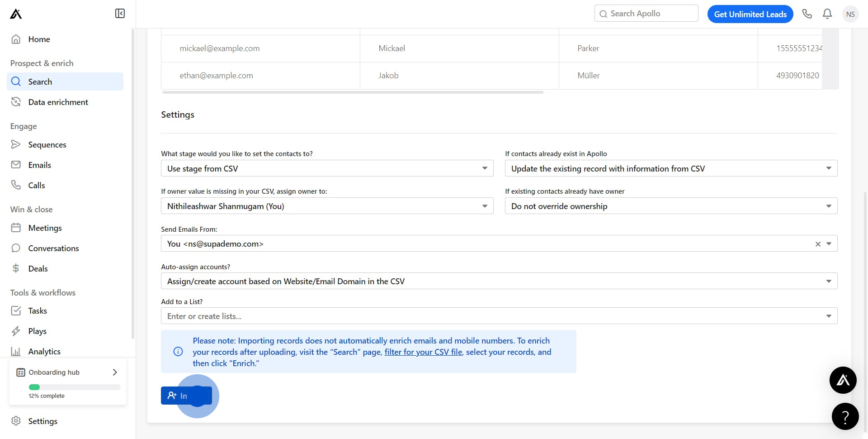Viewport: 868px width, 439px height.
Task: Expand the Auto-assign accounts dropdown
Action: tap(499, 281)
